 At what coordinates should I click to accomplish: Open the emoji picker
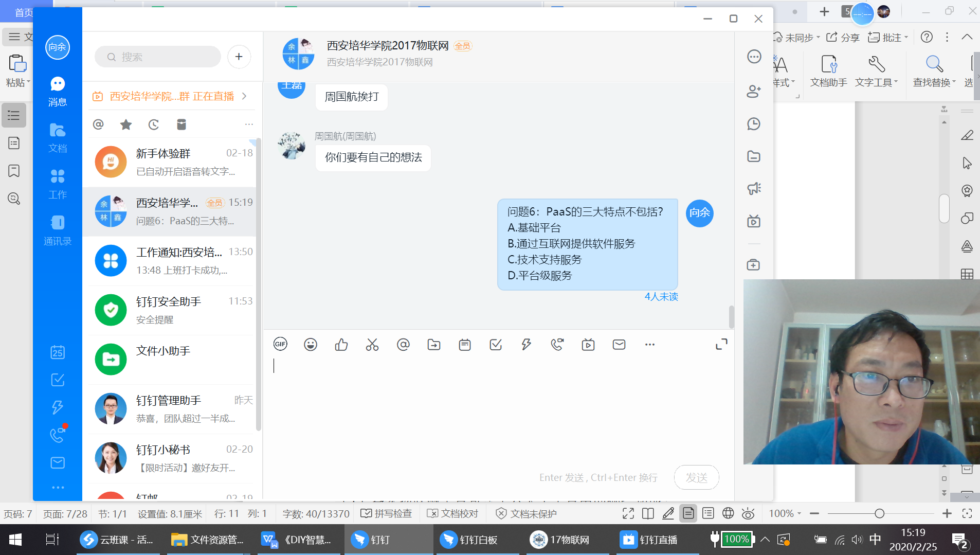[x=311, y=344]
